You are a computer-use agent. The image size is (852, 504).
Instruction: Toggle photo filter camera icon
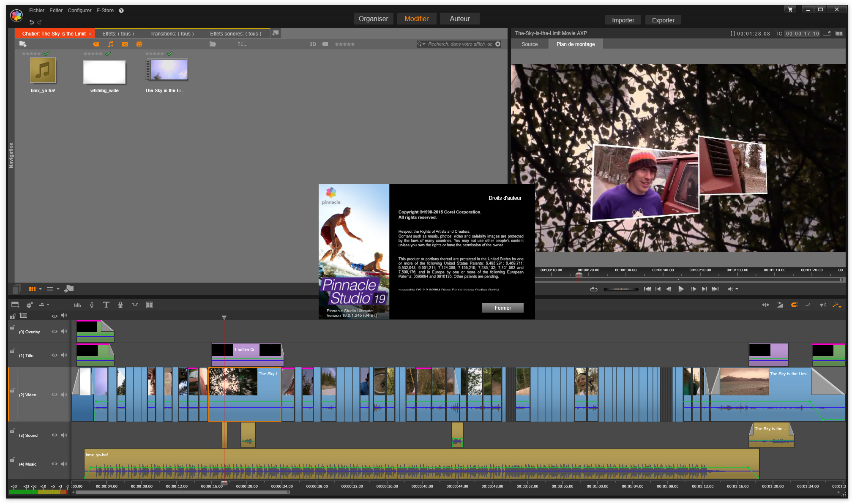click(125, 44)
